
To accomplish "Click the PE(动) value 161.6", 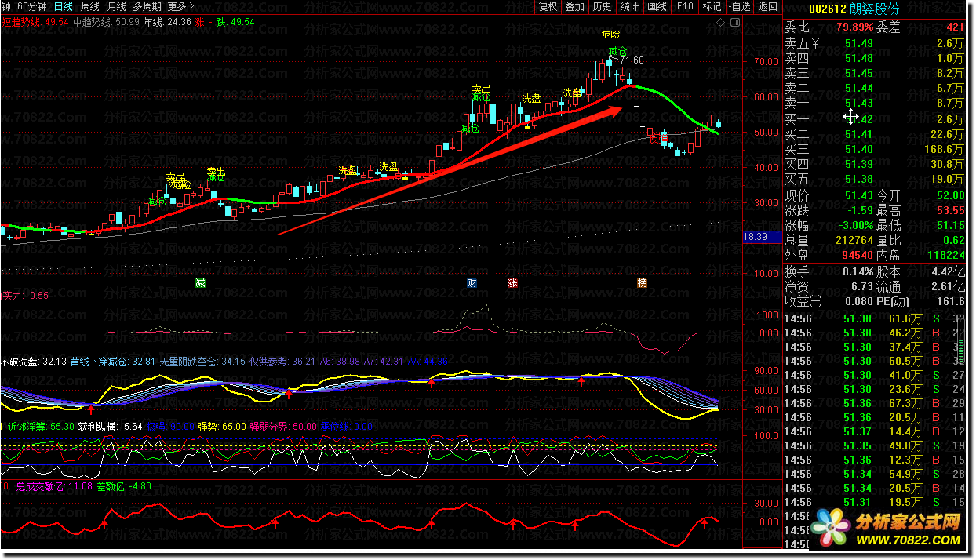I will (x=950, y=301).
